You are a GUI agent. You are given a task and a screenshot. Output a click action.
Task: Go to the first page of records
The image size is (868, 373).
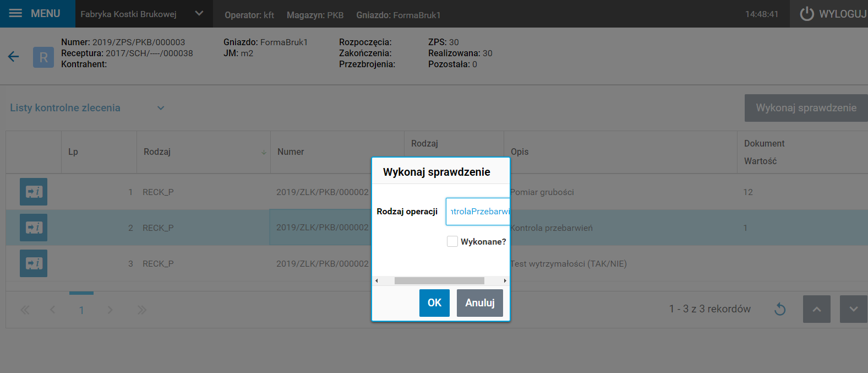pos(25,310)
